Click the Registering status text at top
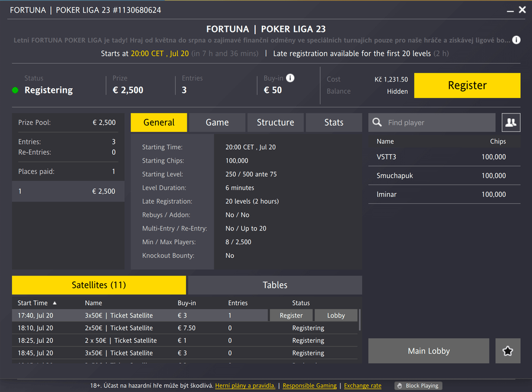This screenshot has width=532, height=392. coord(48,90)
